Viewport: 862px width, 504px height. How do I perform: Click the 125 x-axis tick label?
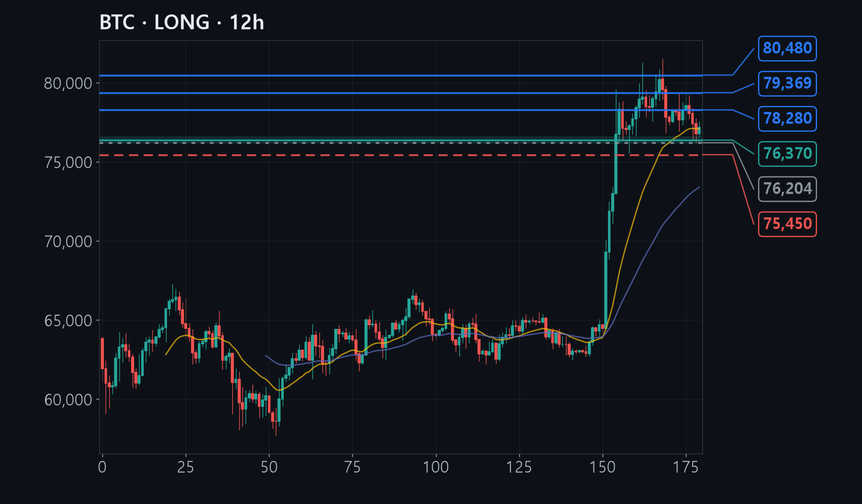519,467
